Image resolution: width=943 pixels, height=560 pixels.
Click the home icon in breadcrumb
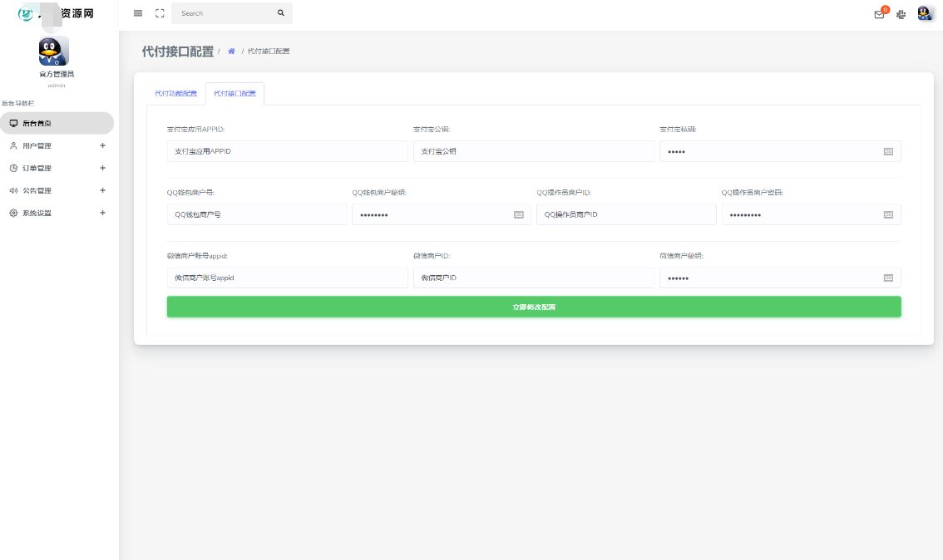pos(231,52)
